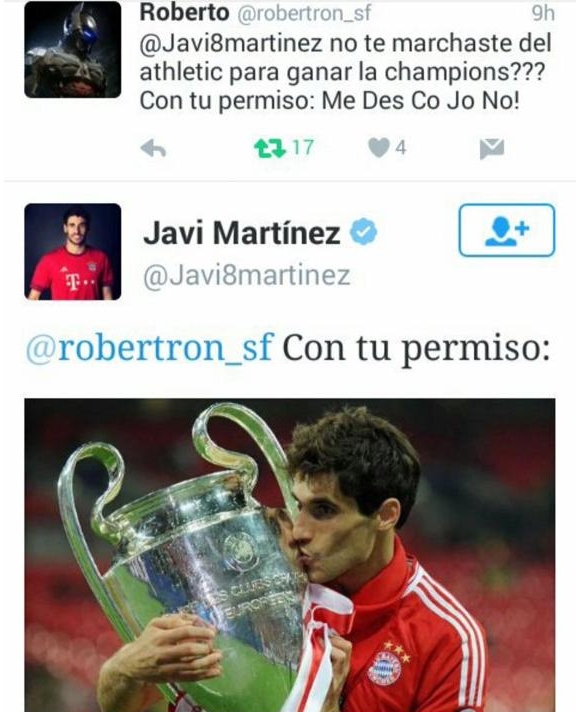Screen dimensions: 578x712
Task: Click the reply arrow icon under Roberto's tweet
Action: 153,148
